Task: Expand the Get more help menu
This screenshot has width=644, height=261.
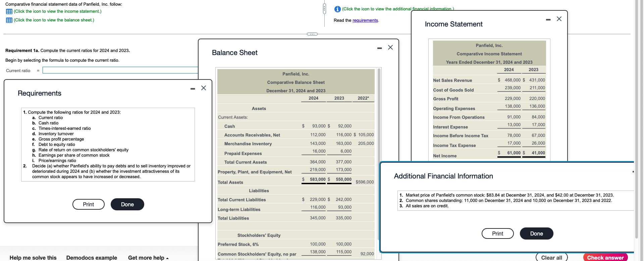Action: point(148,258)
